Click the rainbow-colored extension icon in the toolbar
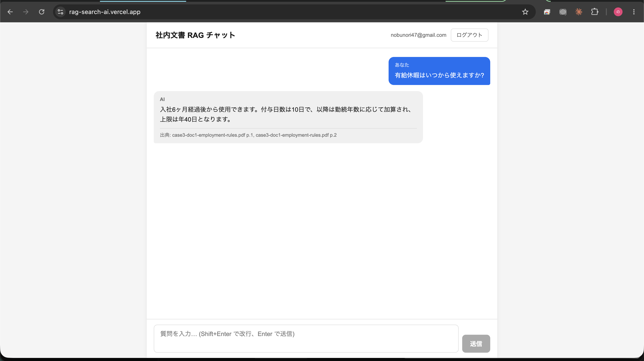This screenshot has width=644, height=361. point(547,12)
